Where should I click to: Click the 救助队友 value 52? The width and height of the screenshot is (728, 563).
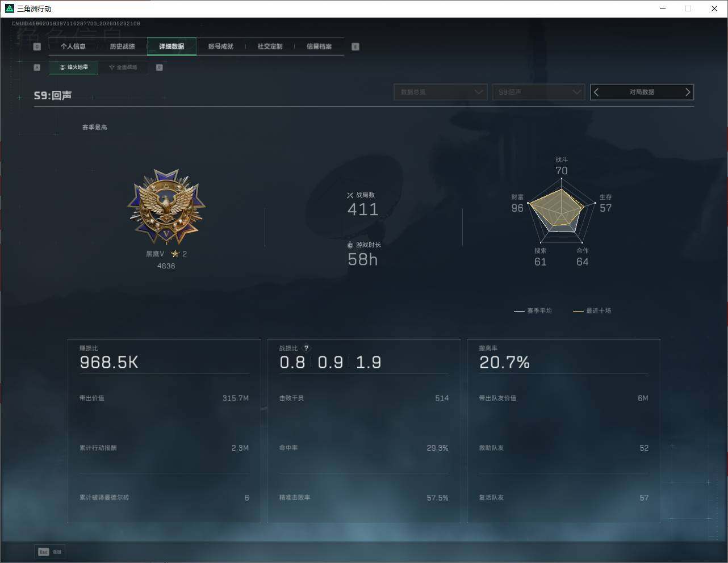(644, 448)
